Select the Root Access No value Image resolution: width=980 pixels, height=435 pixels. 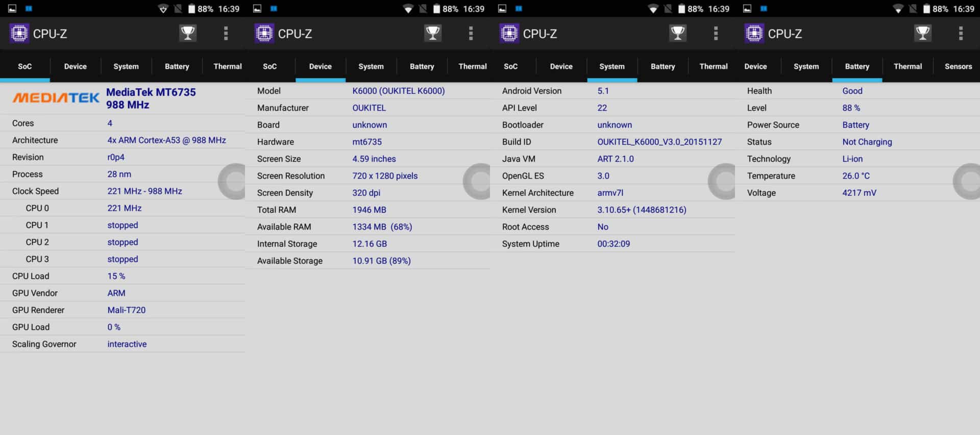click(x=603, y=227)
